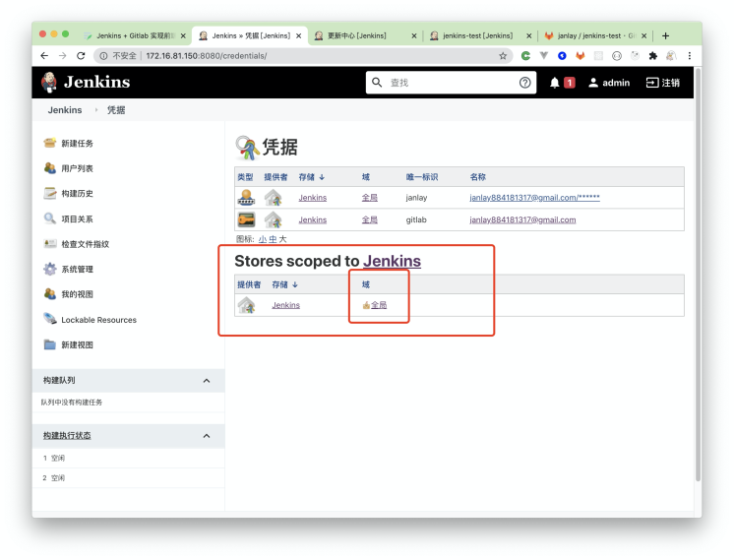
Task: Click the GitLab extension icon in toolbar
Action: 581,56
